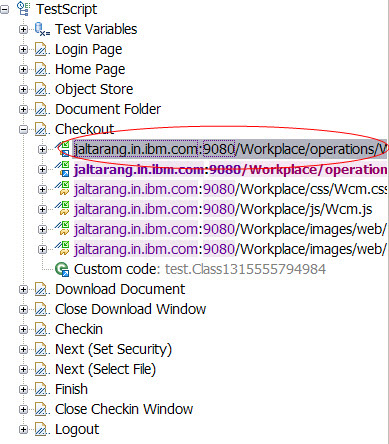This screenshot has height=444, width=389.
Task: Select the Workplace/js/Wcm.js request
Action: 223,209
